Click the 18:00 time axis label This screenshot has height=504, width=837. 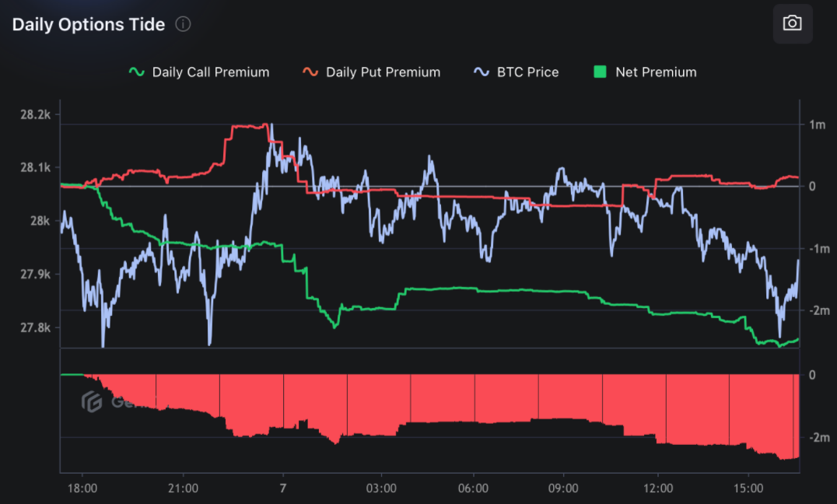(x=82, y=488)
